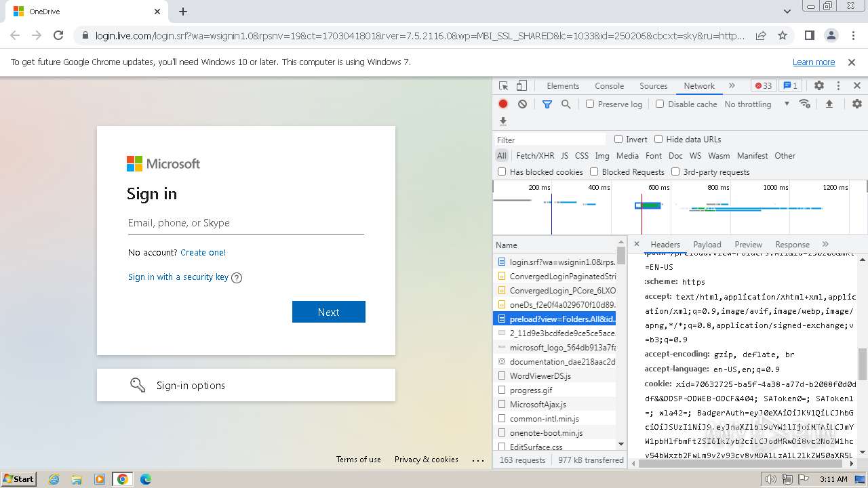Screen dimensions: 868x488
Task: Show security key help question icon
Action: click(x=237, y=277)
